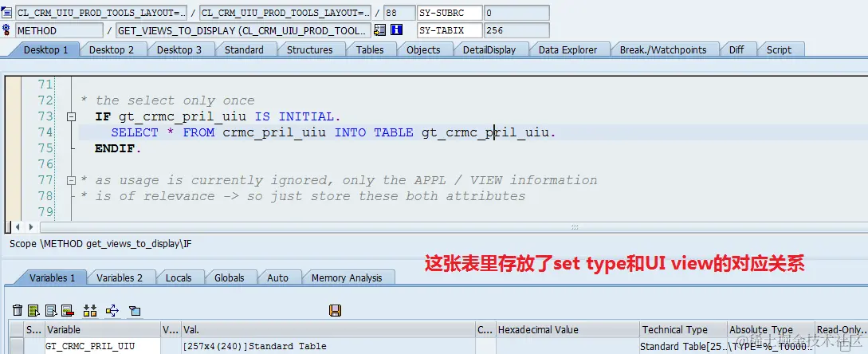Screen dimensions: 868x354
Task: Click the orange floppy disk save icon
Action: coord(335,310)
